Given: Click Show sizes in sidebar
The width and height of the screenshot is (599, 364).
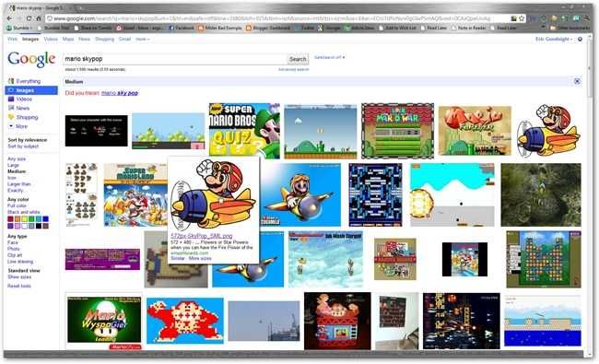Looking at the screenshot, I should point(19,276).
